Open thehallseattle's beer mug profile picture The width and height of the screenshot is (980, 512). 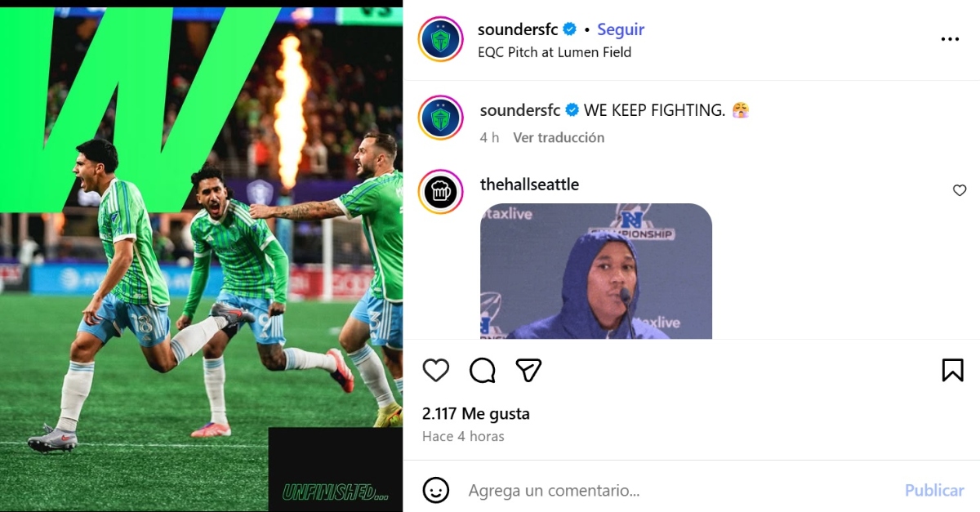click(x=441, y=193)
